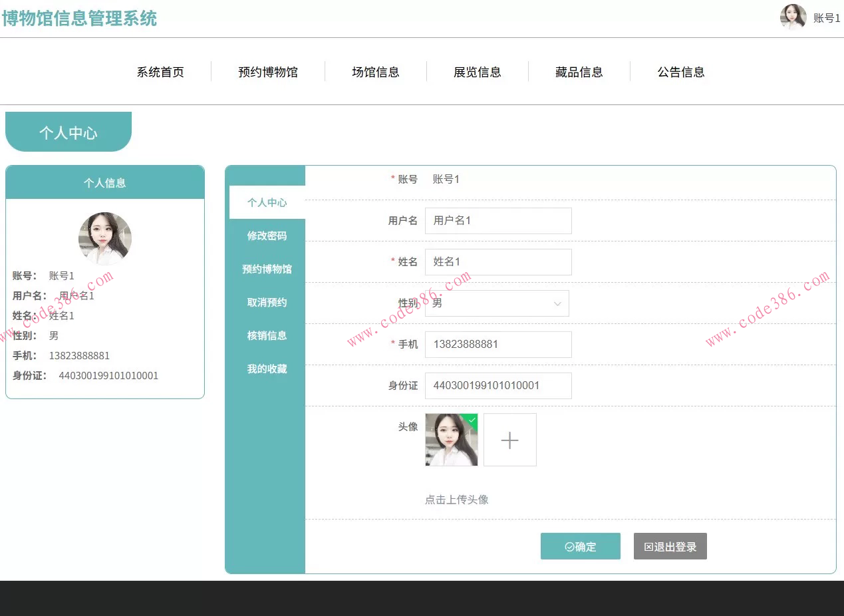Click the 姓名 input field
The width and height of the screenshot is (844, 616).
497,262
